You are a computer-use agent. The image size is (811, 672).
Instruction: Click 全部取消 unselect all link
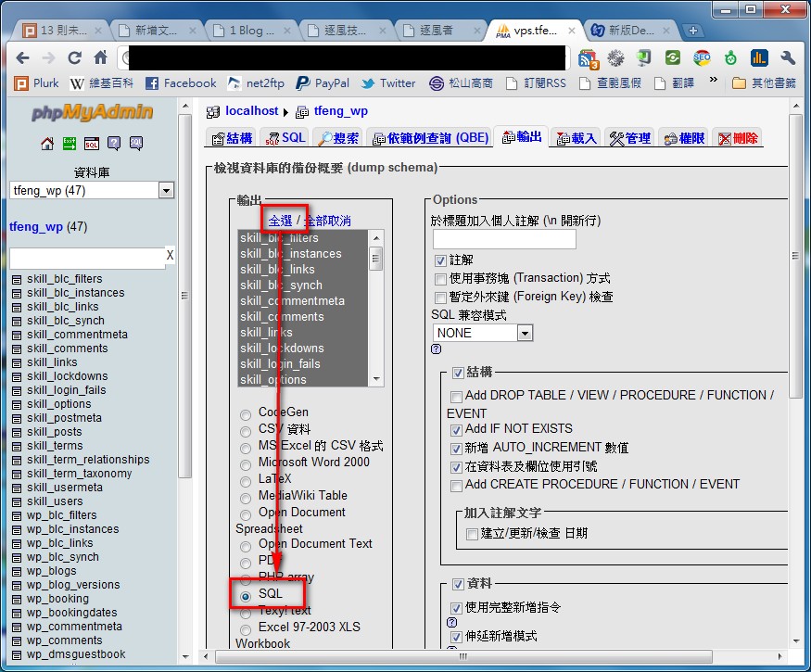328,221
